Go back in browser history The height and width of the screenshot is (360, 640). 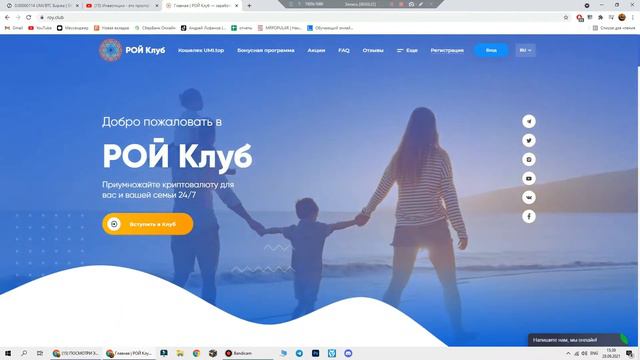pyautogui.click(x=7, y=18)
